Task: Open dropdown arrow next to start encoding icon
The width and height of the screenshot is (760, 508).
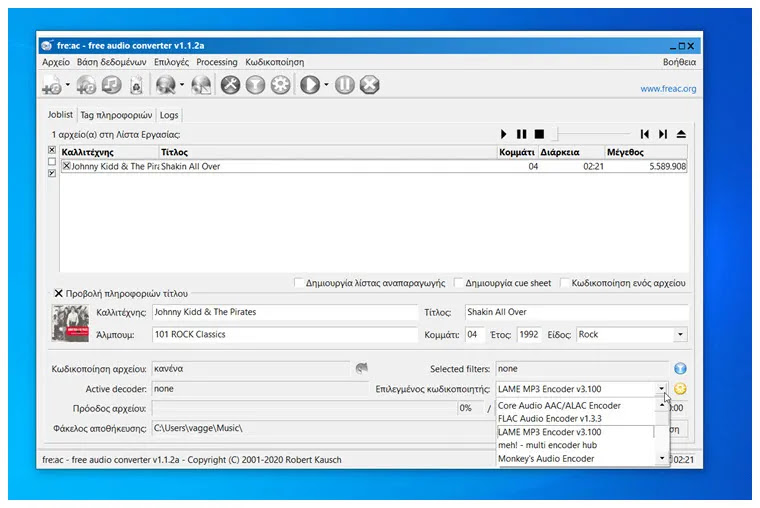Action: (x=326, y=85)
